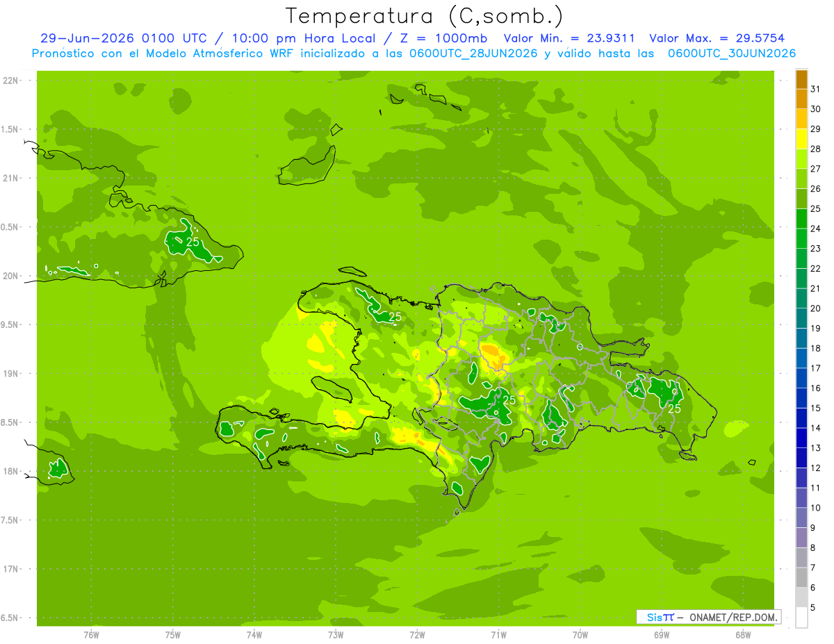Click the legend value "24"
Screen dimensions: 834x644
tap(816, 229)
